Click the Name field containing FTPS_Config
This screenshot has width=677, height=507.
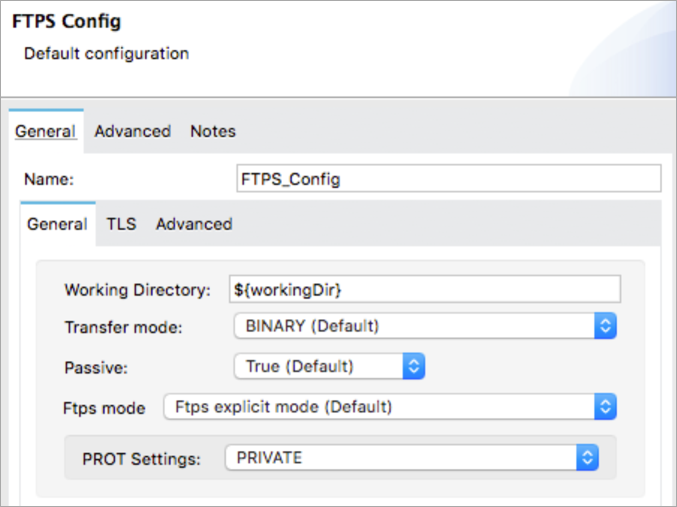pyautogui.click(x=449, y=178)
